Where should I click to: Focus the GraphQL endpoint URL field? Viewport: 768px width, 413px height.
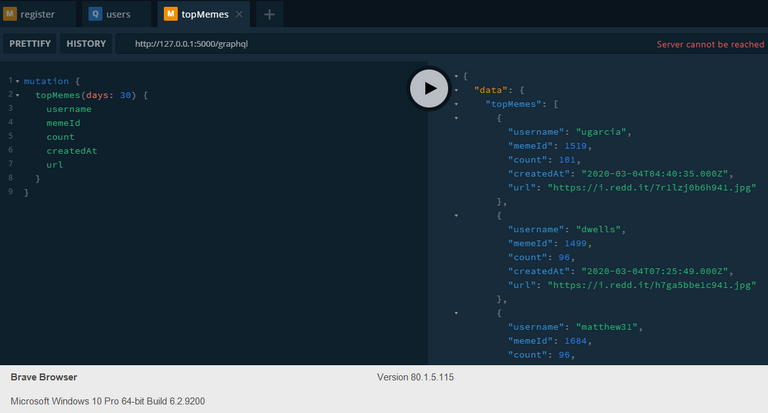(x=380, y=44)
